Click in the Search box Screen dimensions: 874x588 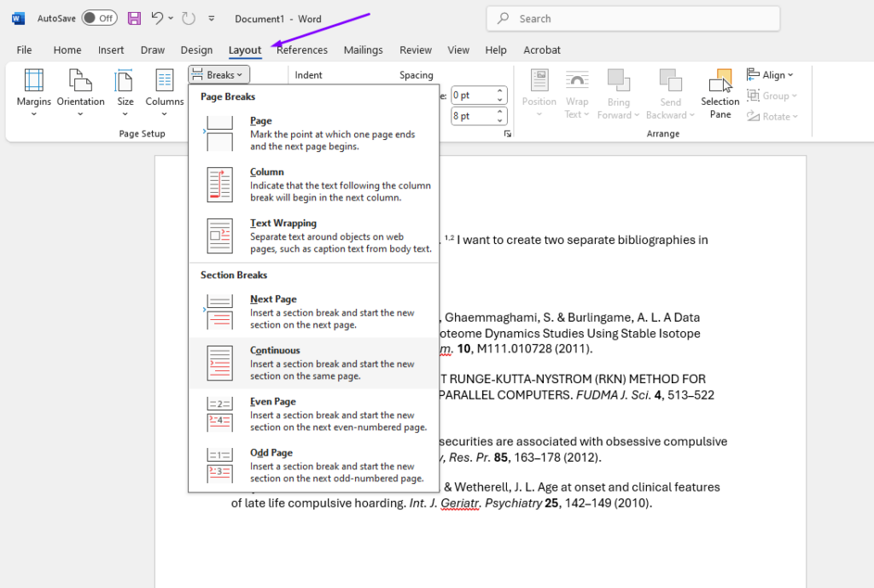[632, 19]
